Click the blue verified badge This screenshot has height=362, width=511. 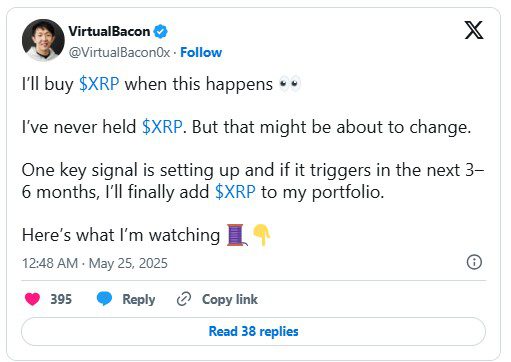point(160,32)
